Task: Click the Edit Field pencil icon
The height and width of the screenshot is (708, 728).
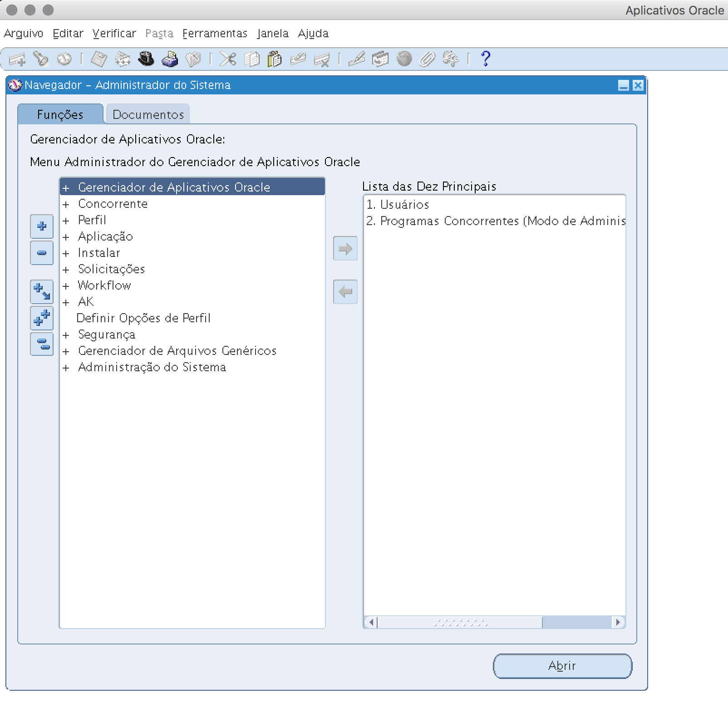Action: point(357,59)
